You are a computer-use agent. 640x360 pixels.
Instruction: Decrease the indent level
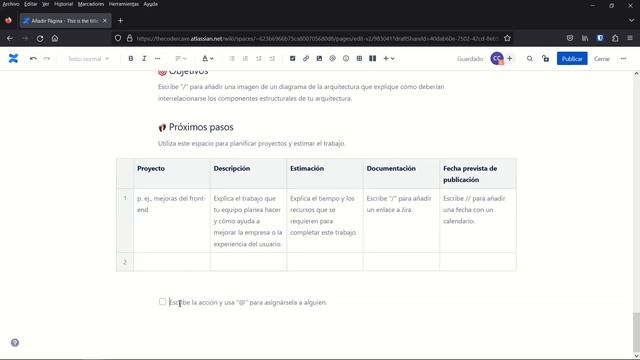259,59
